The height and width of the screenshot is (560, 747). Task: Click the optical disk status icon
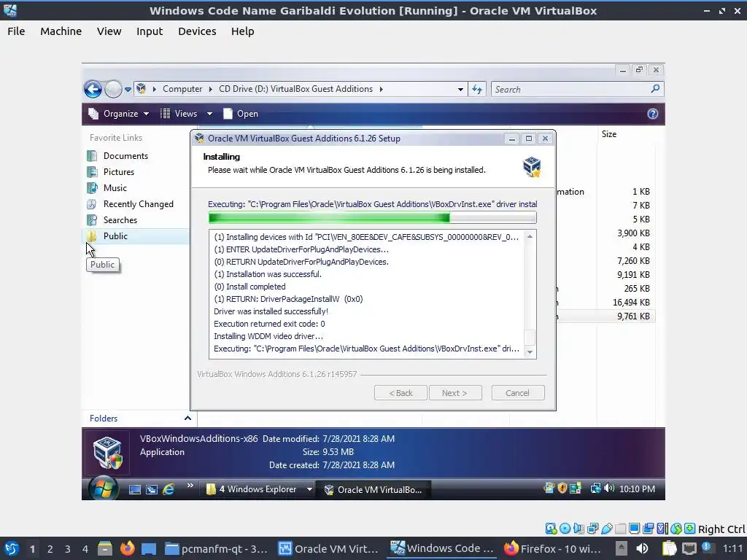click(565, 529)
